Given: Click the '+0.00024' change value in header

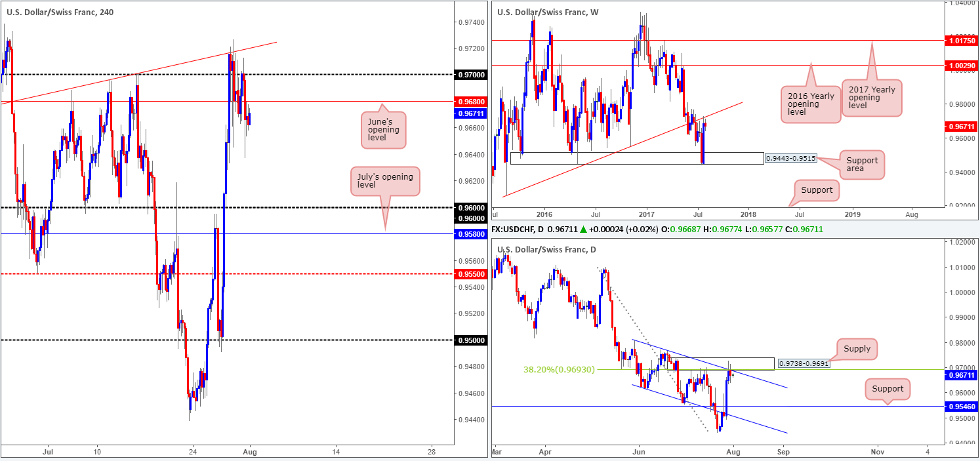Looking at the screenshot, I should pyautogui.click(x=607, y=229).
